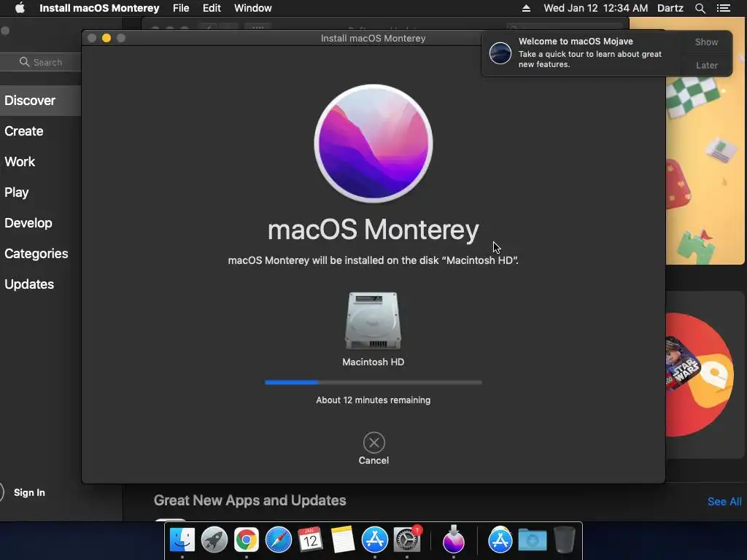Screen dimensions: 747x560
Task: Select Create in App Store sidebar
Action: 24,131
